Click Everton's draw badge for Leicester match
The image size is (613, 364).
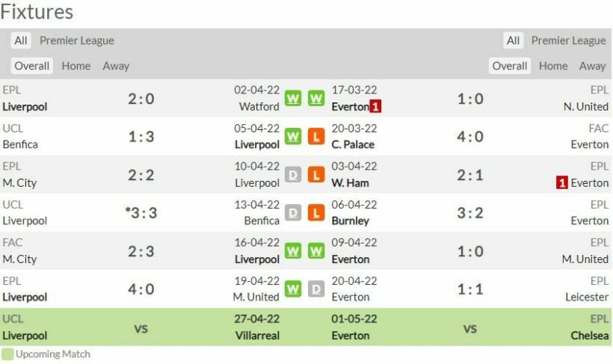pos(316,289)
